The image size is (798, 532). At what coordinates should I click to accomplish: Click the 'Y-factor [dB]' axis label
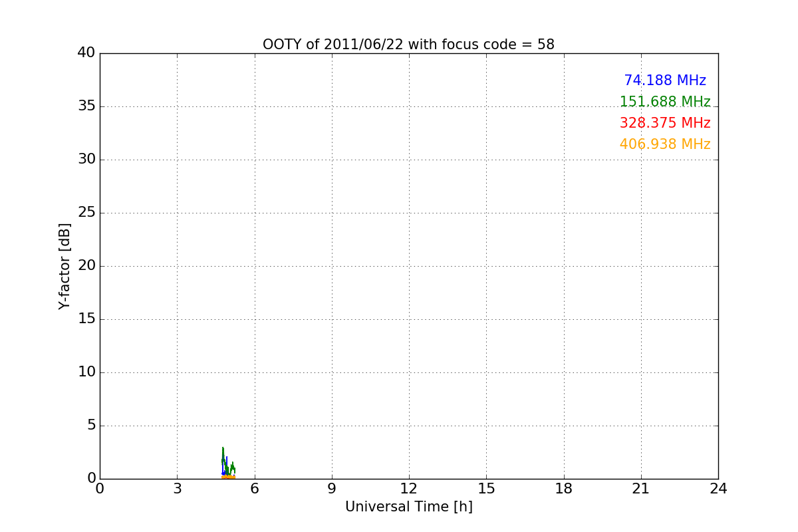point(65,266)
